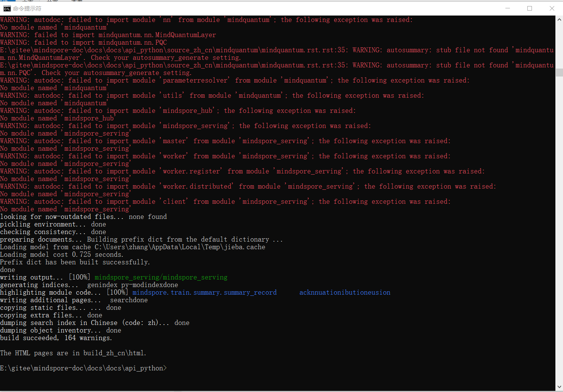Image resolution: width=563 pixels, height=392 pixels.
Task: Click the Command Prompt icon in title bar
Action: click(7, 8)
